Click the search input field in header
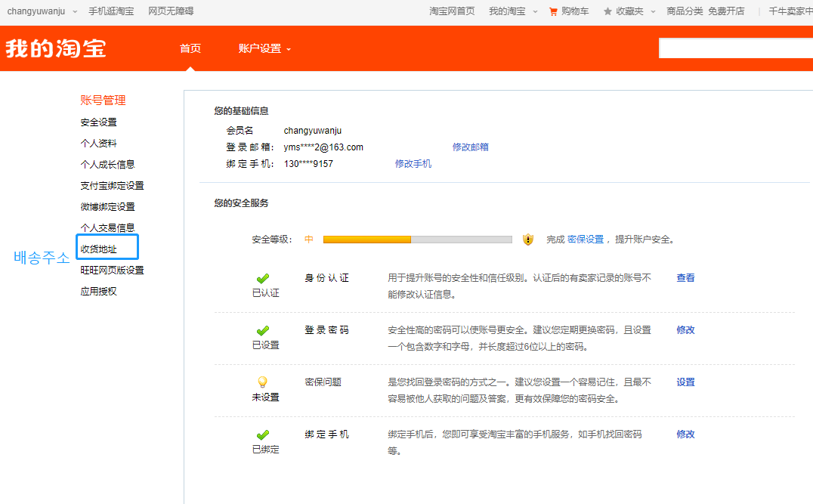This screenshot has width=813, height=504. pos(736,48)
